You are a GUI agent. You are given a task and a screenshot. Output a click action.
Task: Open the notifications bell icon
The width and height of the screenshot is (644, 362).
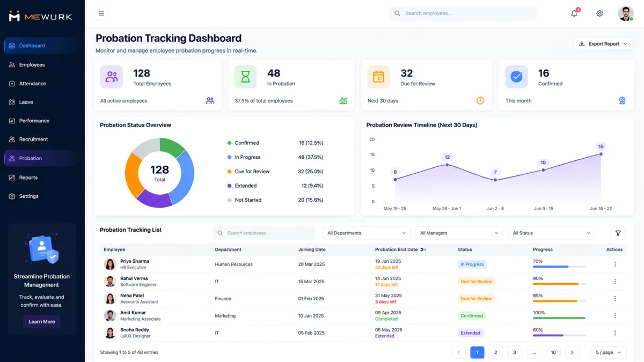(574, 13)
